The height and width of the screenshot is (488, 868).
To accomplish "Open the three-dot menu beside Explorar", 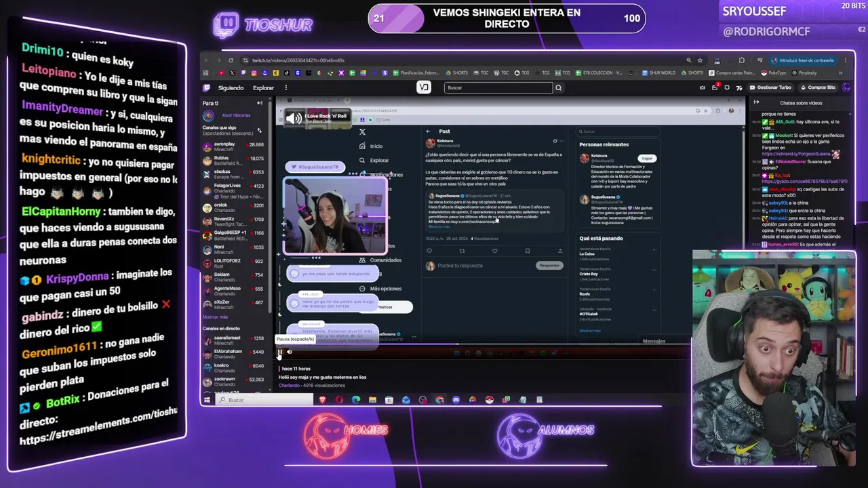I will (x=285, y=87).
